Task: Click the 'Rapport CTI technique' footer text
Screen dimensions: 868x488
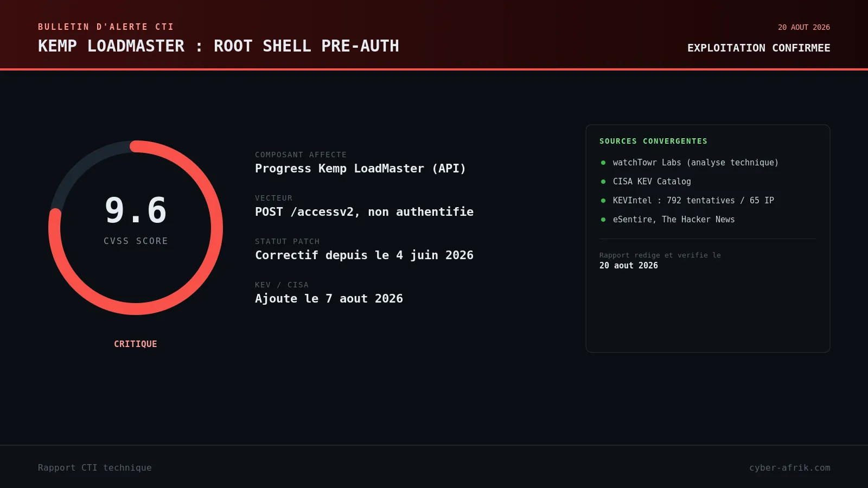Action: [95, 467]
